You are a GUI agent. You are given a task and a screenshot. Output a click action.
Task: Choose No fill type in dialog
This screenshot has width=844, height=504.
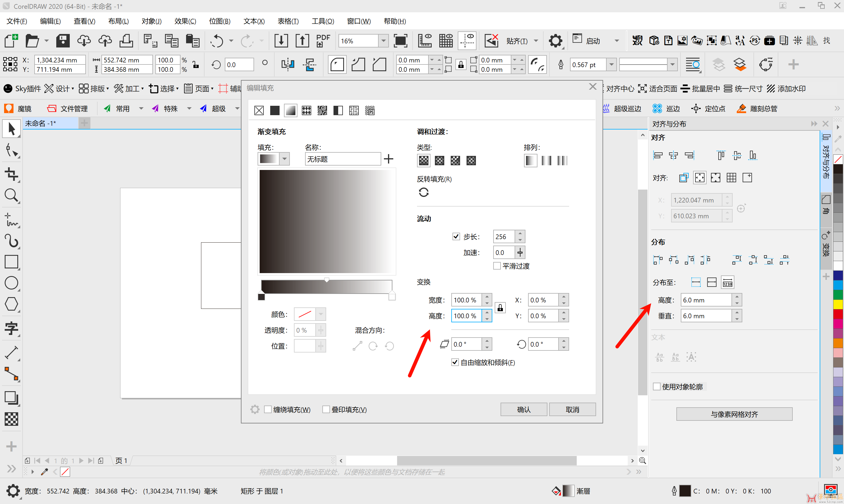pos(259,110)
